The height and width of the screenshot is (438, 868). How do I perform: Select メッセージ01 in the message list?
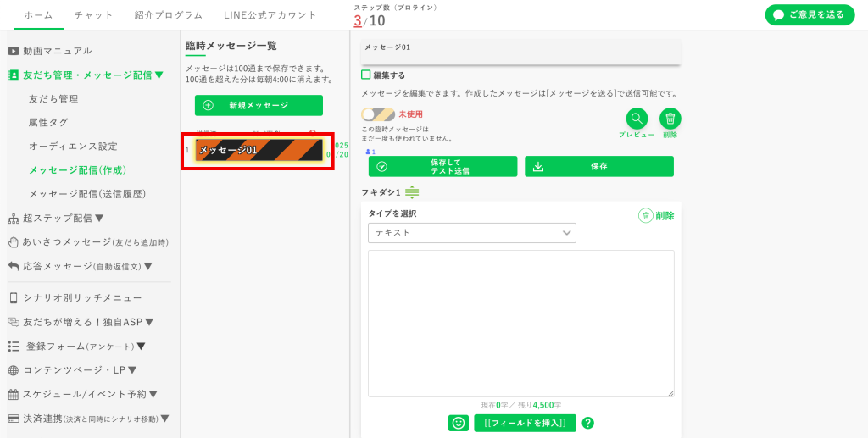(259, 151)
